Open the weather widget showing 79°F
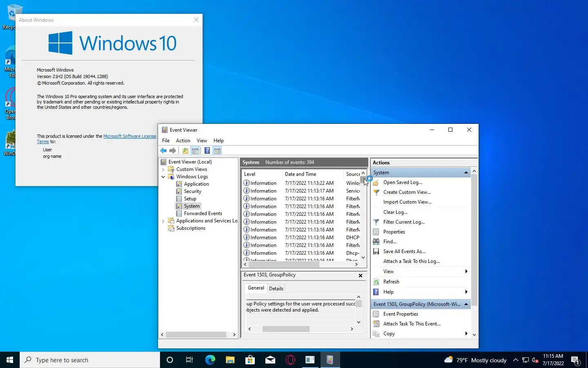Screen dimensions: 588x368 [475, 360]
